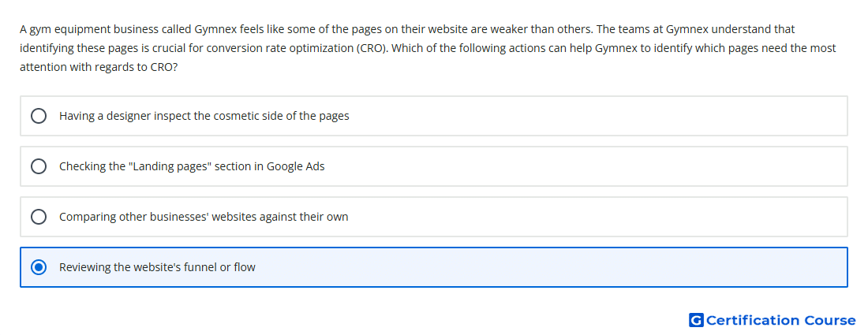The image size is (868, 335).
Task: Select the radio button for designer inspection option
Action: [x=39, y=116]
